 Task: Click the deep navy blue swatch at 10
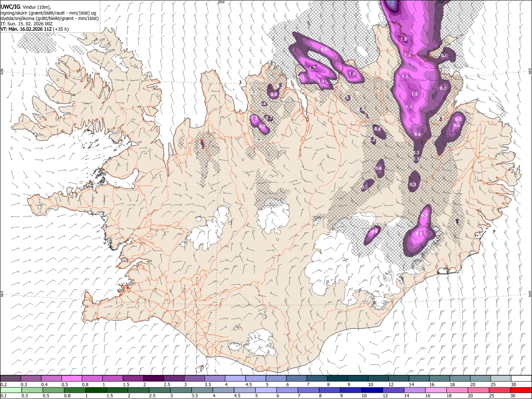click(372, 390)
